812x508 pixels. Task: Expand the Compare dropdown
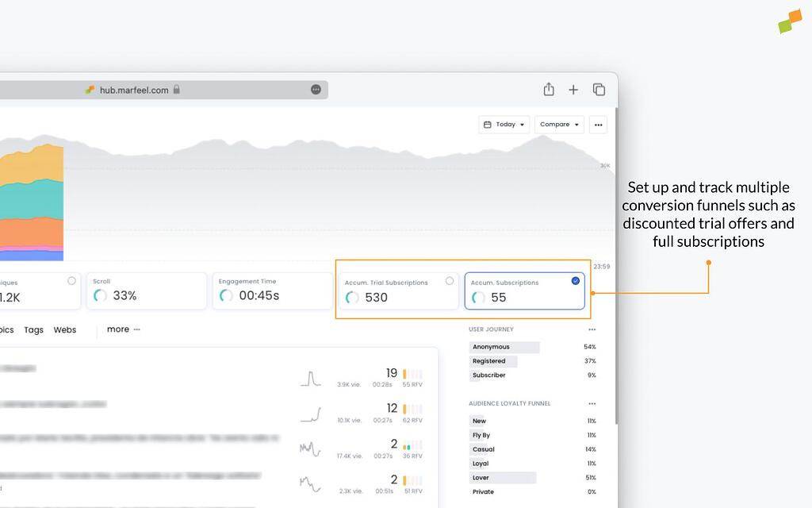pyautogui.click(x=559, y=125)
